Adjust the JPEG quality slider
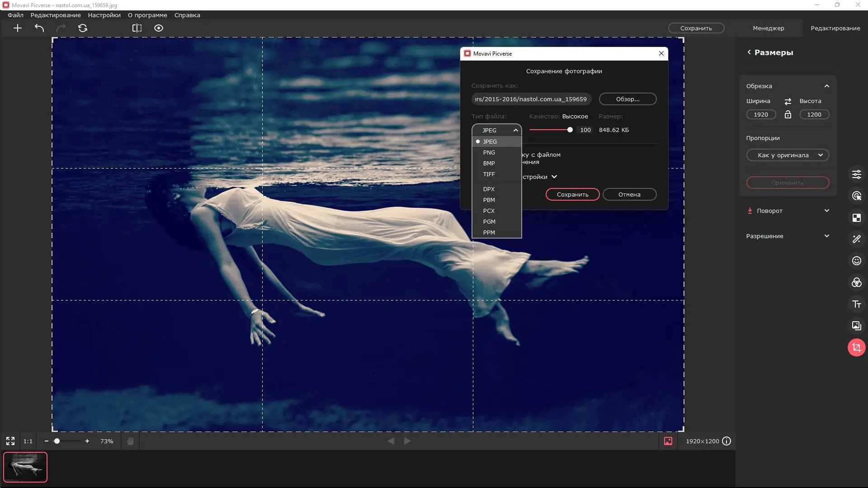The image size is (868, 488). [x=570, y=130]
